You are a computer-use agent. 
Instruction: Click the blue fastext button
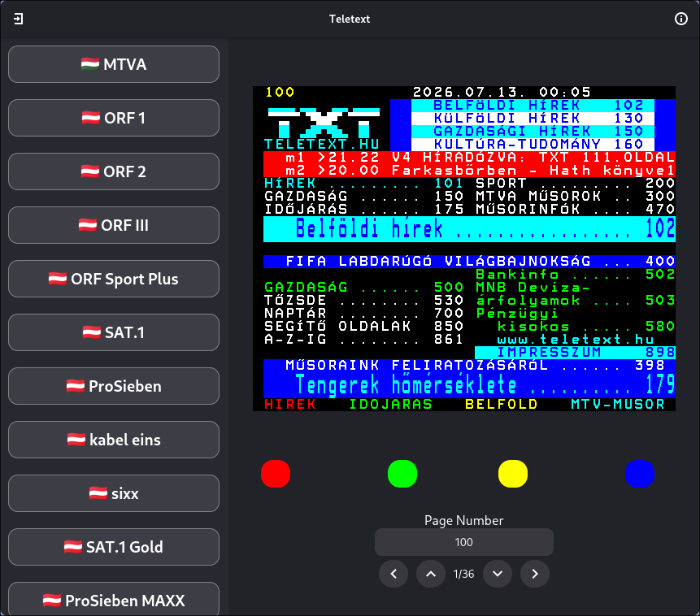[640, 474]
